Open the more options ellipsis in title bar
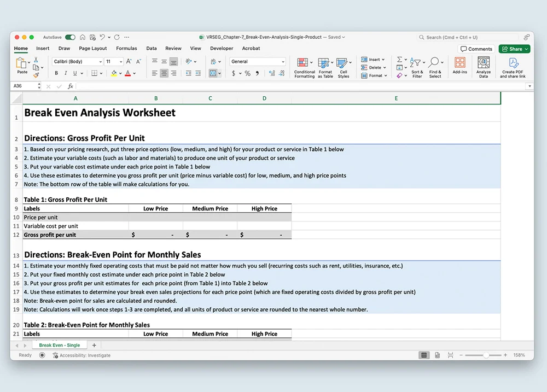The image size is (547, 392). click(127, 37)
